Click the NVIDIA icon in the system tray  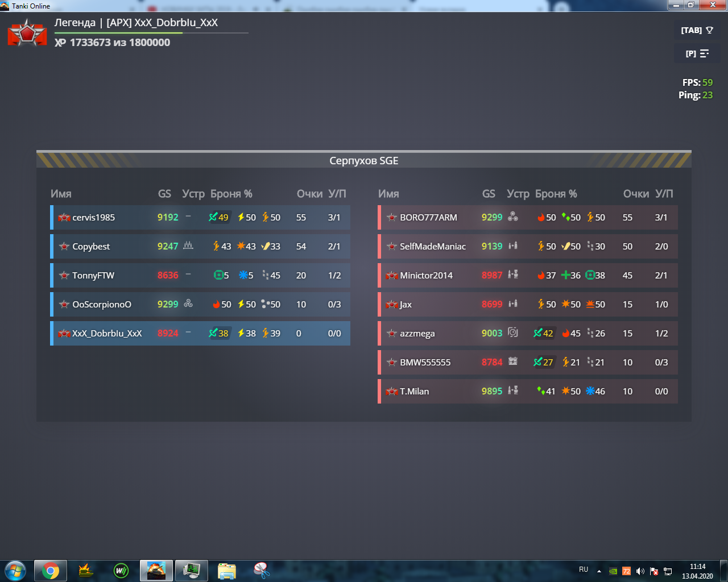point(613,571)
